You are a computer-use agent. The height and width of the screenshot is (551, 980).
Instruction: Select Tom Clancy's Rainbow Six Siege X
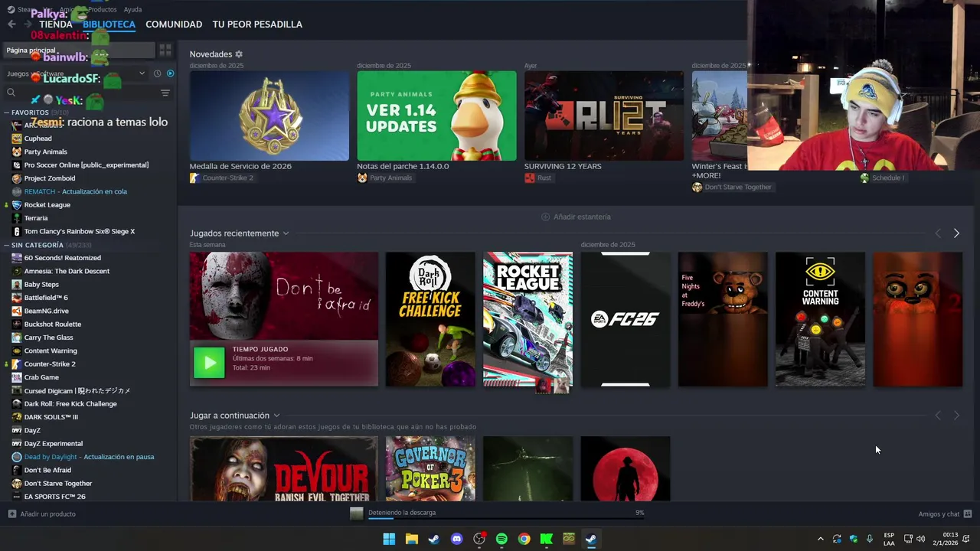tap(80, 231)
